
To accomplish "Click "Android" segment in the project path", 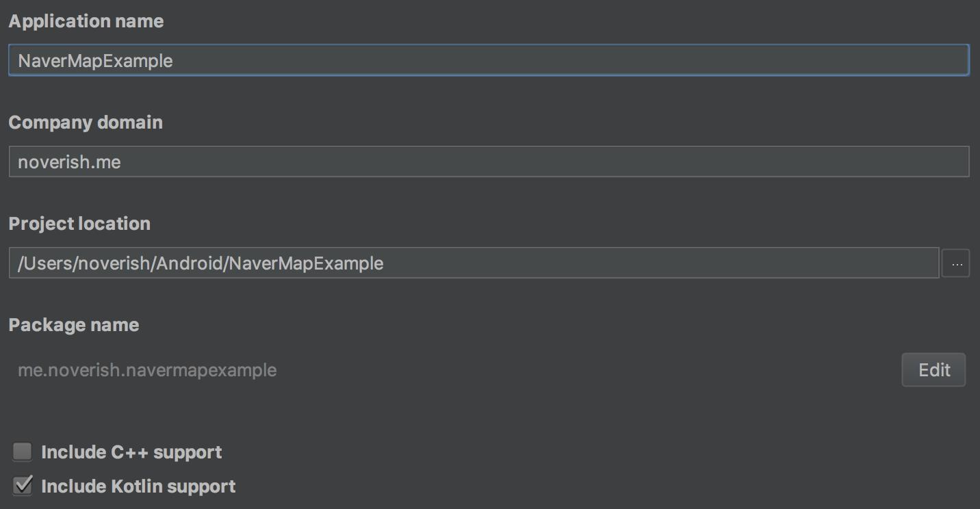I will 190,263.
